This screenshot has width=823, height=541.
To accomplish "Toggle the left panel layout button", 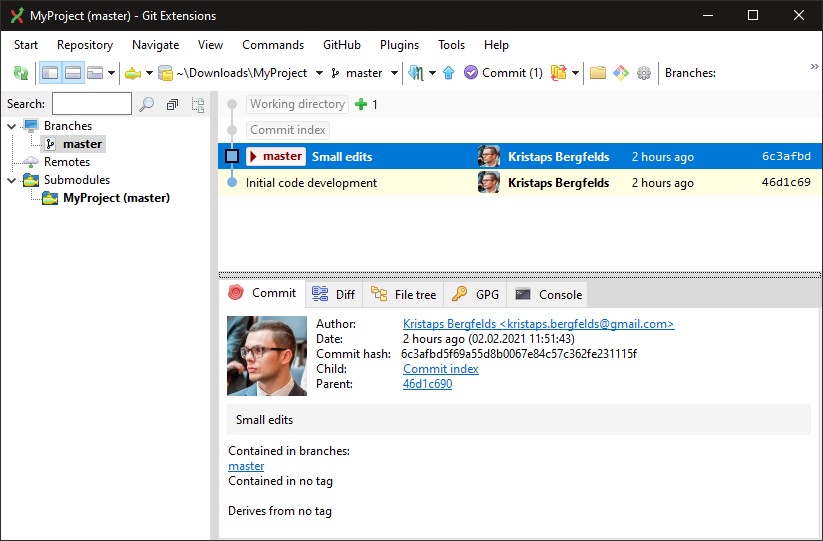I will click(50, 73).
